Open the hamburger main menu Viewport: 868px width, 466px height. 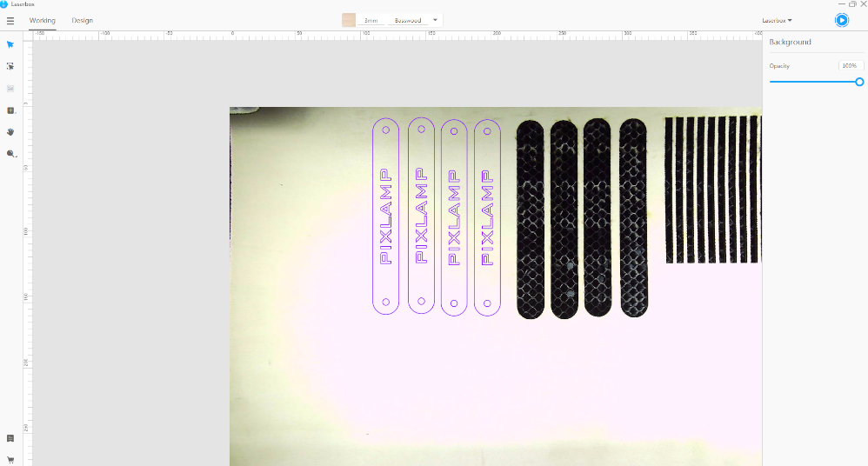[10, 21]
